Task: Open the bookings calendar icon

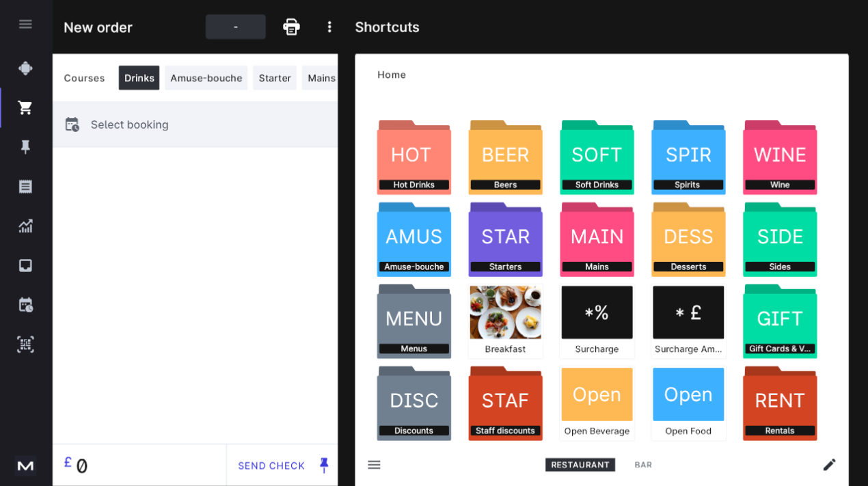Action: pos(25,305)
